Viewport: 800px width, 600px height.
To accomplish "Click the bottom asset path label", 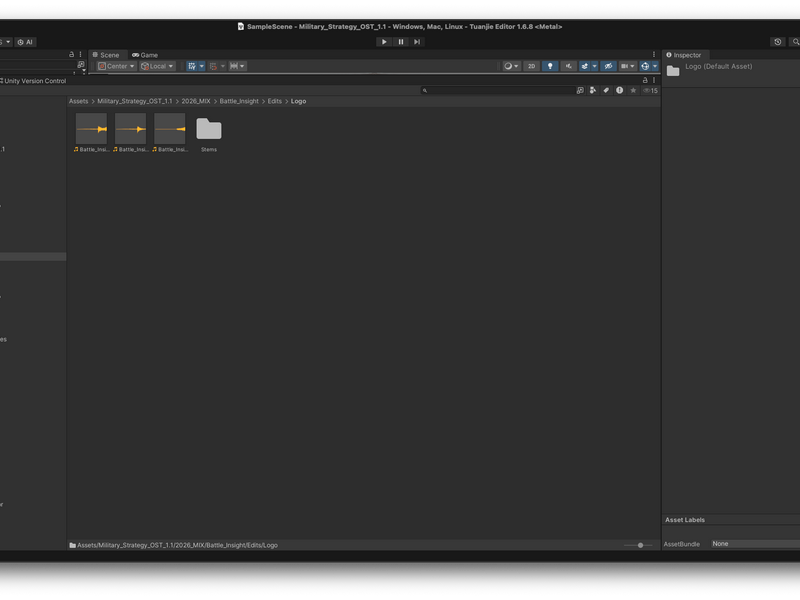I will (177, 545).
